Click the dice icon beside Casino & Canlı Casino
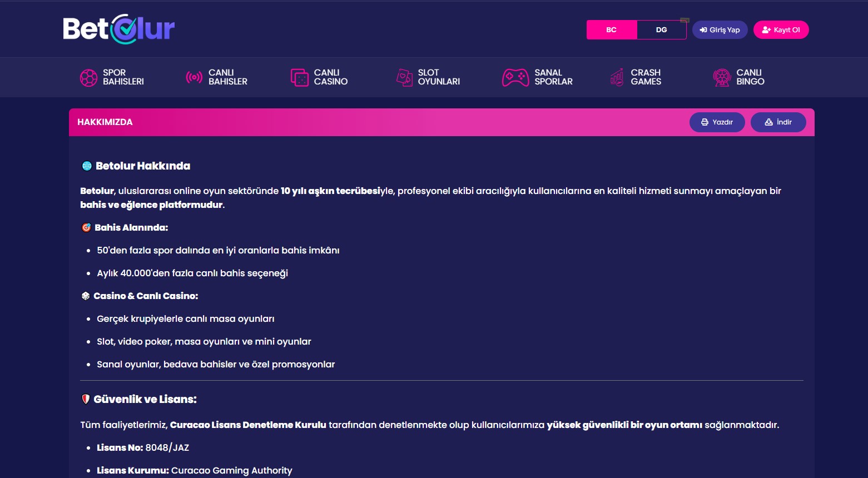The height and width of the screenshot is (478, 868). pyautogui.click(x=86, y=296)
